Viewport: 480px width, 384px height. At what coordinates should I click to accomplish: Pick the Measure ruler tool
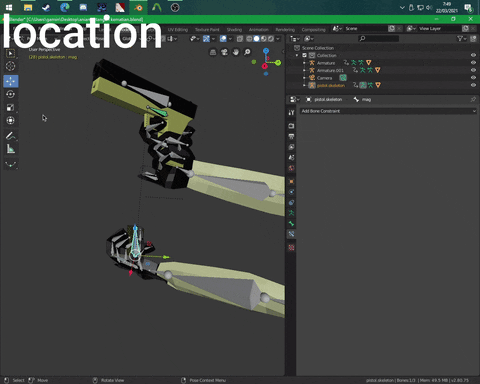click(11, 149)
